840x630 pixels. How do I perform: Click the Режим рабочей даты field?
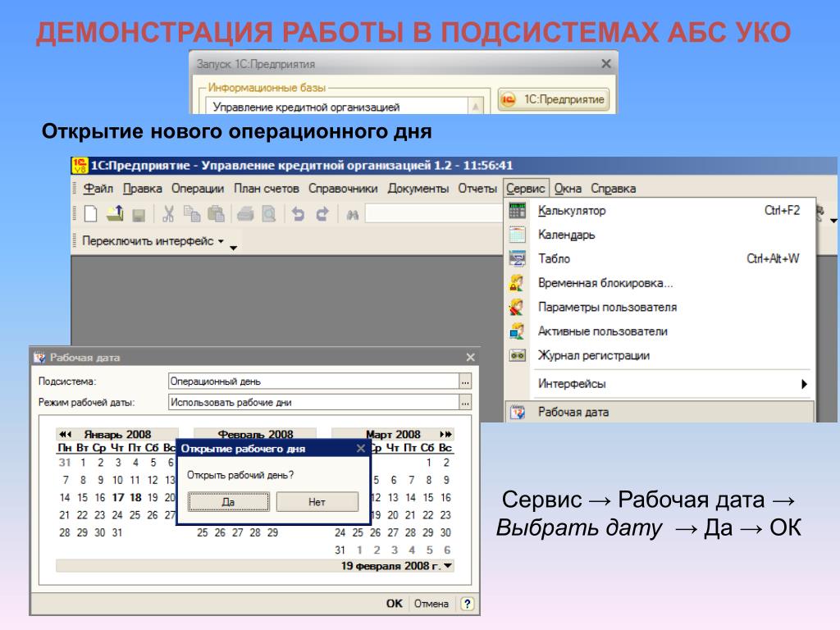[314, 402]
